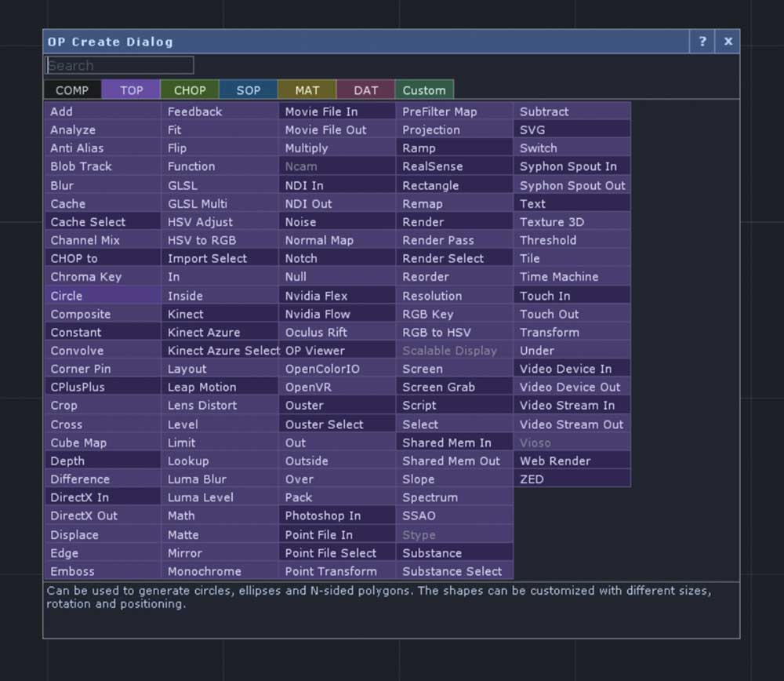Choose the Substance Select operator
The height and width of the screenshot is (681, 784).
point(454,571)
